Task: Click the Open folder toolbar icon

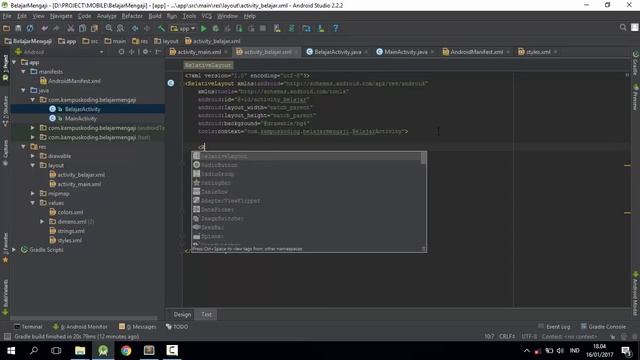Action: (x=6, y=28)
